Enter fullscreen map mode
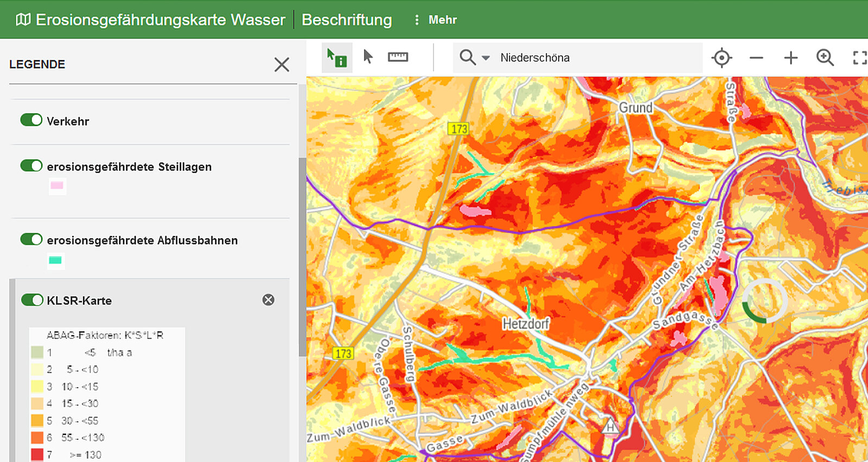Viewport: 868px width, 462px height. point(859,58)
